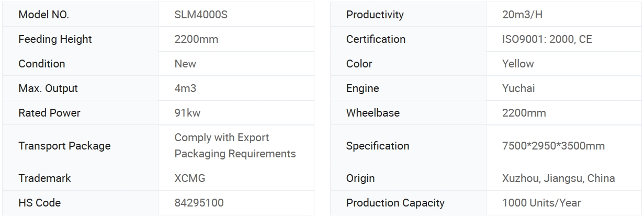This screenshot has height=218, width=644.
Task: Click the SLM4000S model number value
Action: pos(201,15)
